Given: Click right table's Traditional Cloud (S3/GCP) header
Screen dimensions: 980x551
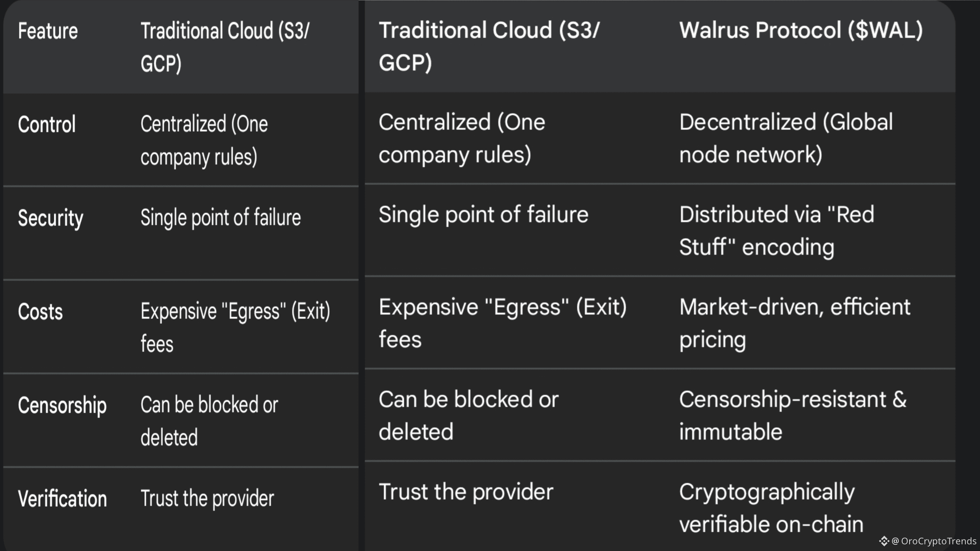Looking at the screenshot, I should coord(489,46).
